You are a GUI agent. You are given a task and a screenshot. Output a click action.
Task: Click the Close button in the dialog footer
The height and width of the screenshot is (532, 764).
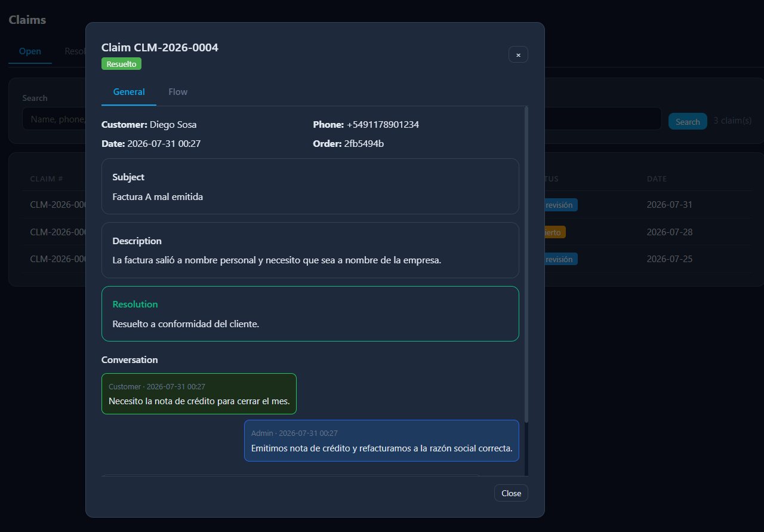pyautogui.click(x=511, y=493)
